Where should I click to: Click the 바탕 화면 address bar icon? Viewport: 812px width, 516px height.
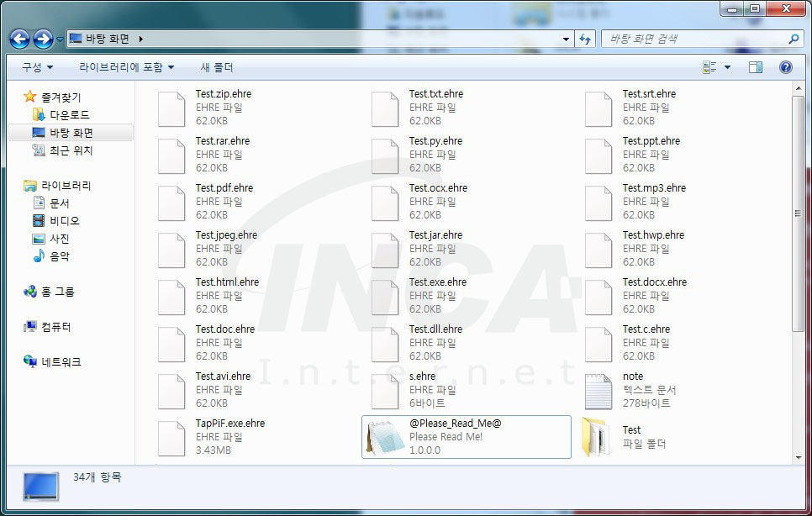click(76, 39)
